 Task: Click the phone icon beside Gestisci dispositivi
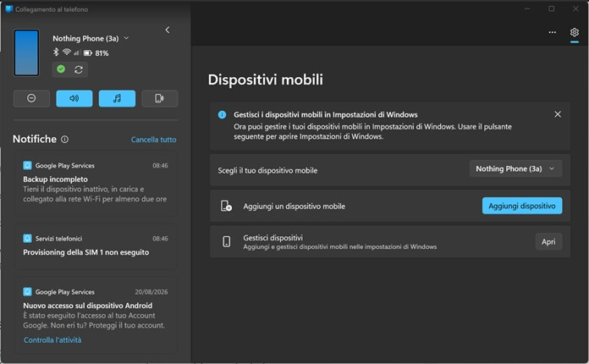coord(226,241)
